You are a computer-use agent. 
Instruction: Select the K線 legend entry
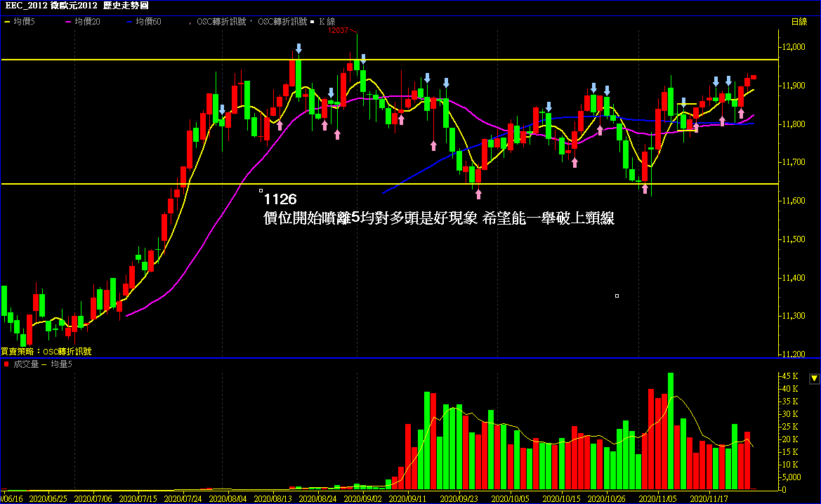[323, 22]
